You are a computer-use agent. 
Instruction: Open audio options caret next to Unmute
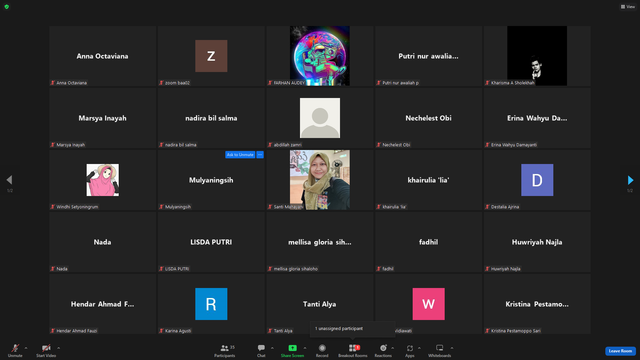(26, 348)
